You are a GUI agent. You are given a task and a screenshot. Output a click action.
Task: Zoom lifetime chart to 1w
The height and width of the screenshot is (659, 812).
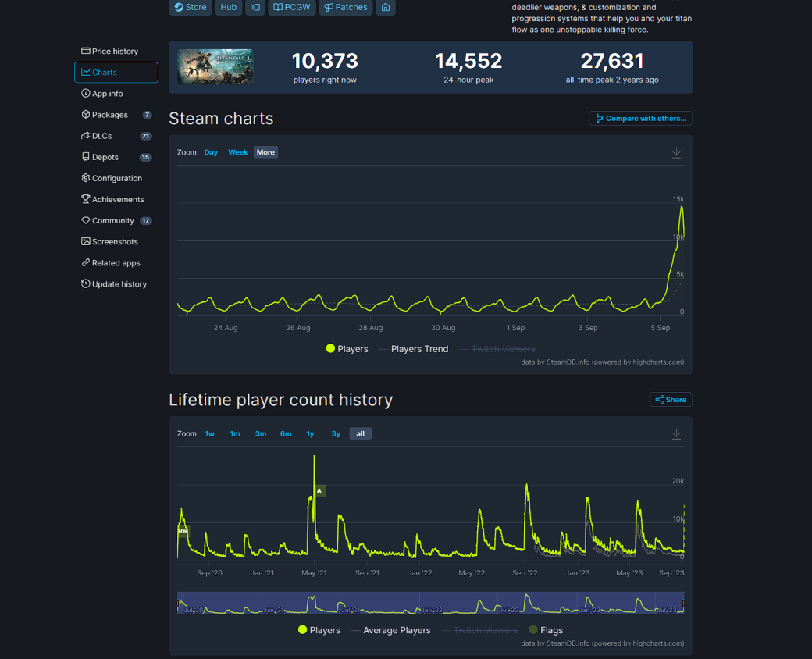[x=210, y=433]
